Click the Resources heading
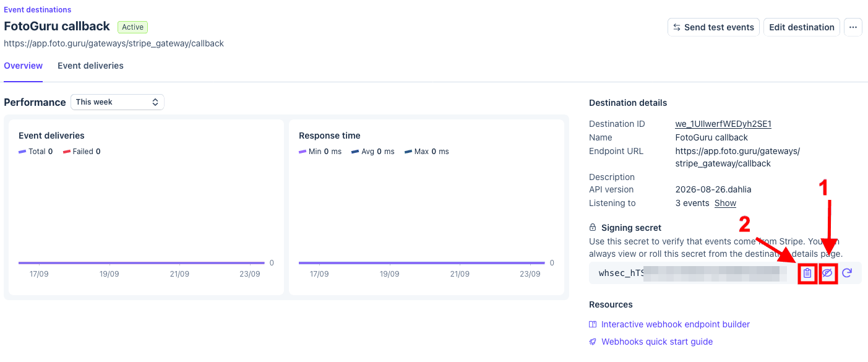Image resolution: width=868 pixels, height=362 pixels. point(611,304)
